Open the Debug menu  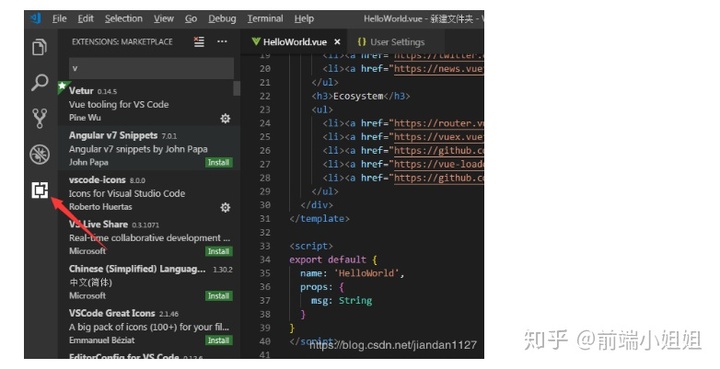(222, 19)
